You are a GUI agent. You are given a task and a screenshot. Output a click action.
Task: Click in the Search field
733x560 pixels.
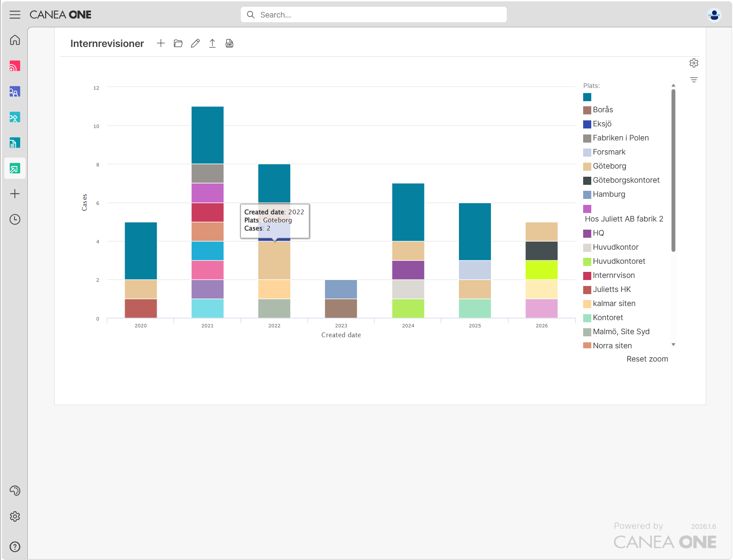point(374,15)
